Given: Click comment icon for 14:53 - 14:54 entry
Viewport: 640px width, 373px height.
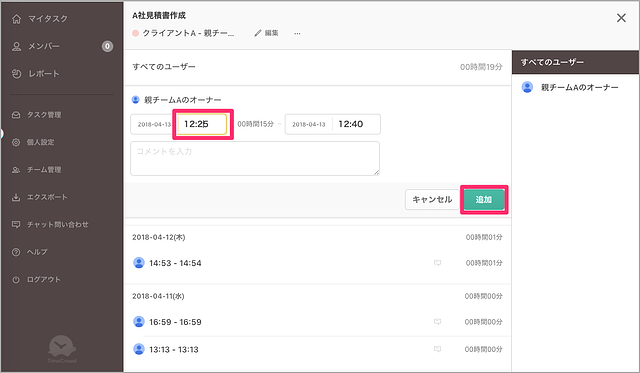Looking at the screenshot, I should [437, 263].
